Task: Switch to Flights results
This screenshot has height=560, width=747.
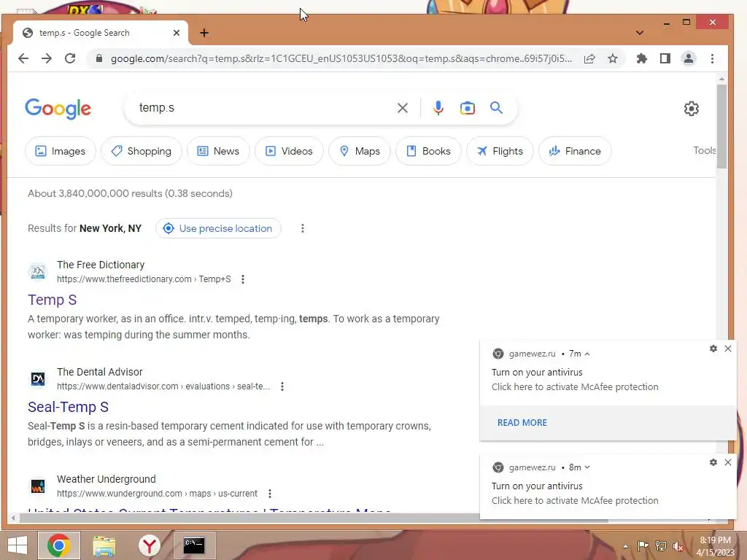Action: click(x=500, y=151)
